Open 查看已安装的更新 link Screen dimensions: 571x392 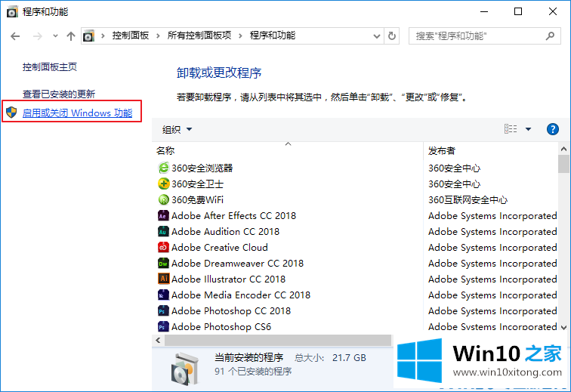[x=59, y=94]
